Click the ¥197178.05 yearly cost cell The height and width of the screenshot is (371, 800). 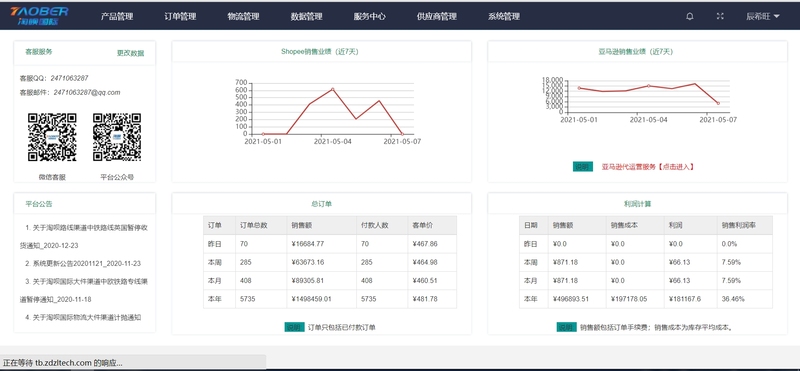pyautogui.click(x=635, y=299)
